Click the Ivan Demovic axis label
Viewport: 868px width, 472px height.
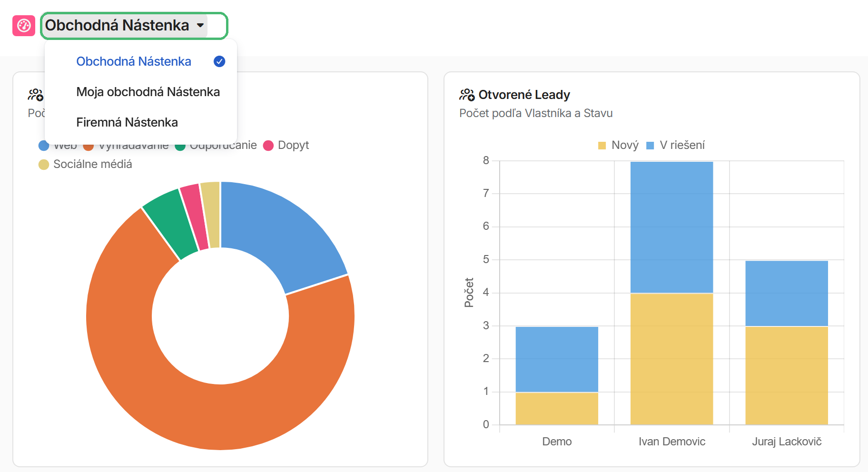pyautogui.click(x=672, y=442)
